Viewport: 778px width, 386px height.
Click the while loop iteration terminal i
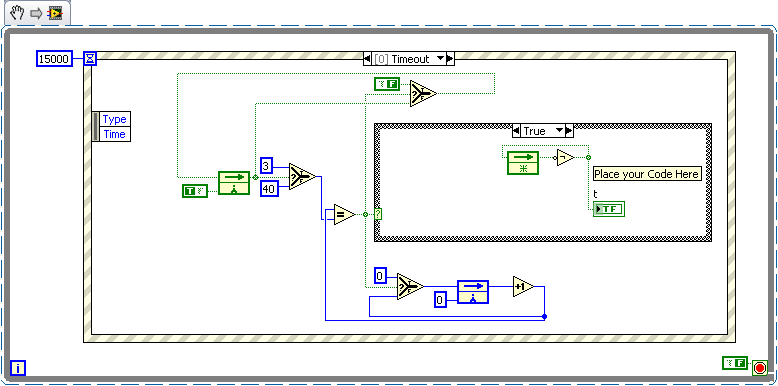[18, 368]
